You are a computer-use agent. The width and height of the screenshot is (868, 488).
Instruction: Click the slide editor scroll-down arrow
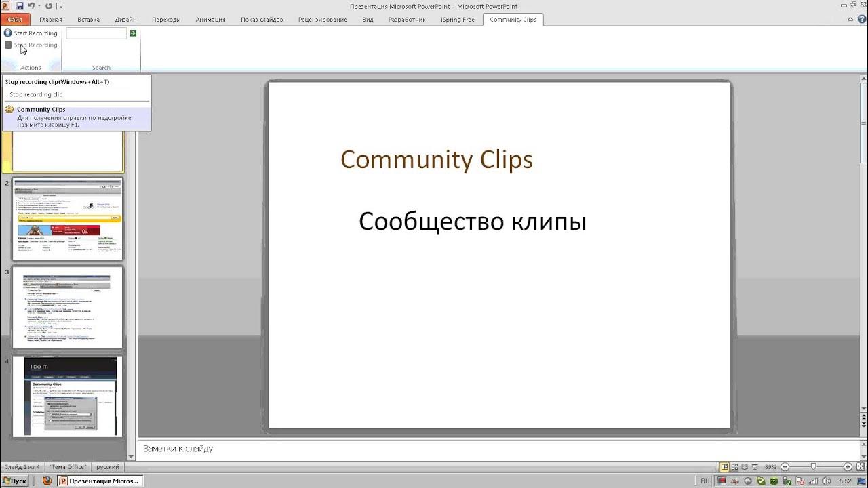[x=864, y=409]
